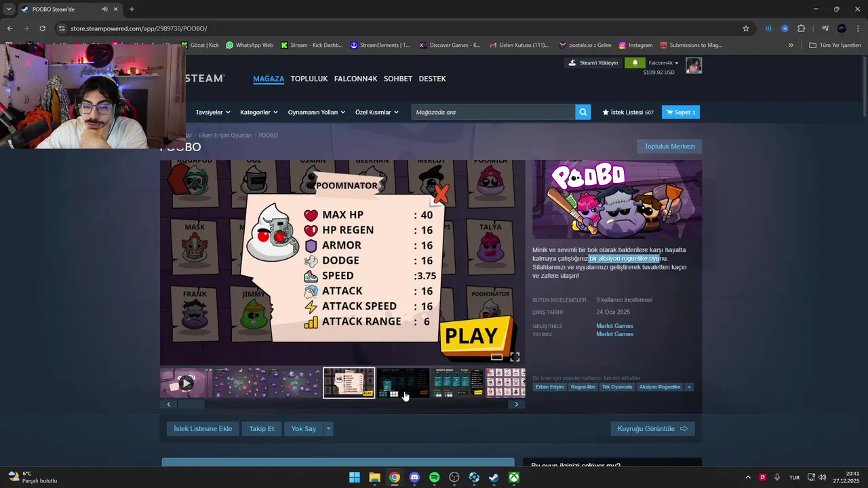This screenshot has width=868, height=488.
Task: Expand the Özel Kısımlar dropdown
Action: coord(377,113)
